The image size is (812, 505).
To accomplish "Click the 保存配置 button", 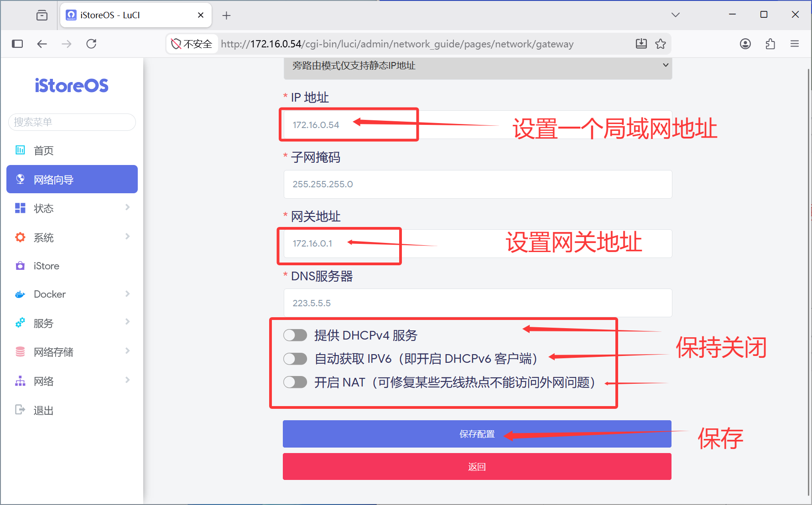I will [477, 434].
